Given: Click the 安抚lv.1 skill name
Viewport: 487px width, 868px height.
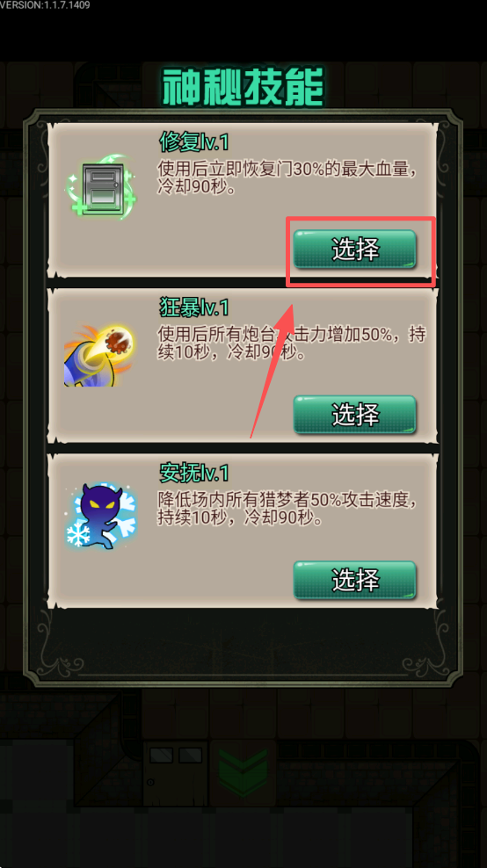Looking at the screenshot, I should pyautogui.click(x=194, y=473).
